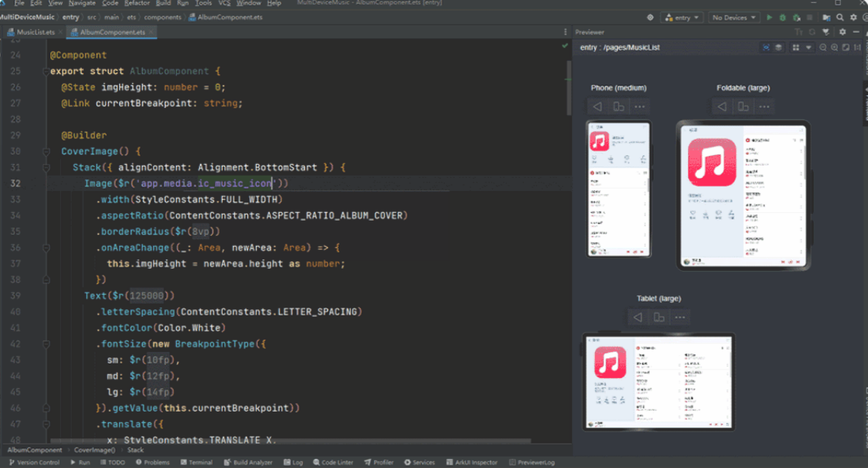Open the entry module dropdown
Screen dimensions: 868x468
[682, 18]
